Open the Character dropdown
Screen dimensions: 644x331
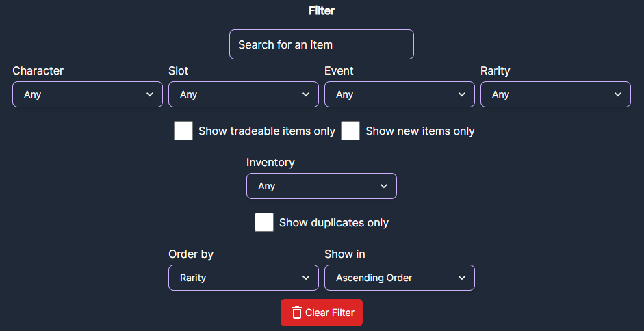pos(88,94)
